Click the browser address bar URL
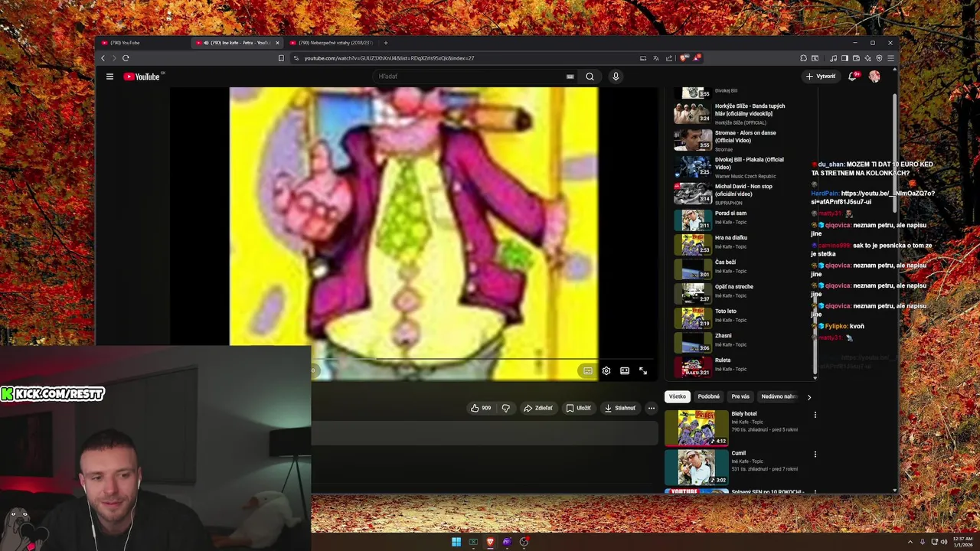Screen dimensions: 980x551 pos(389,58)
